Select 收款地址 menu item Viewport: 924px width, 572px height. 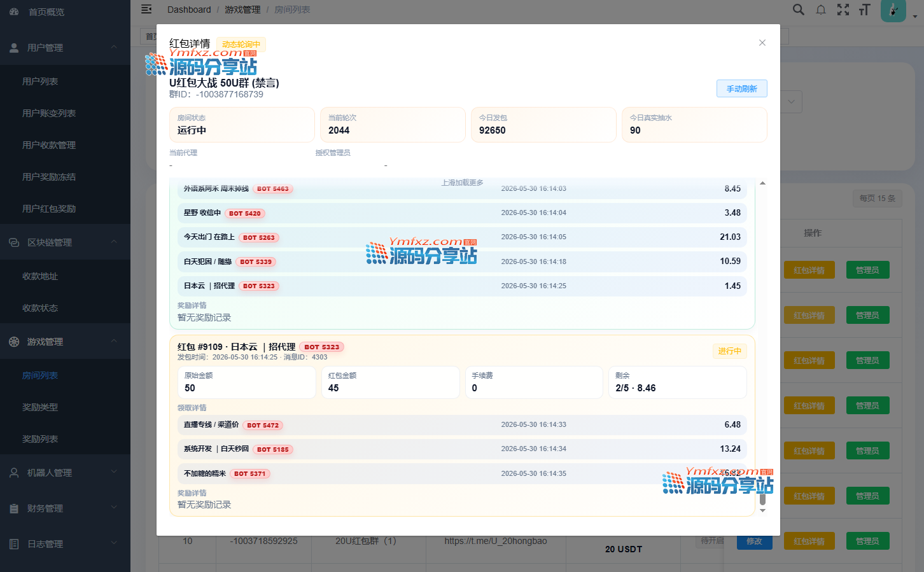click(x=40, y=276)
